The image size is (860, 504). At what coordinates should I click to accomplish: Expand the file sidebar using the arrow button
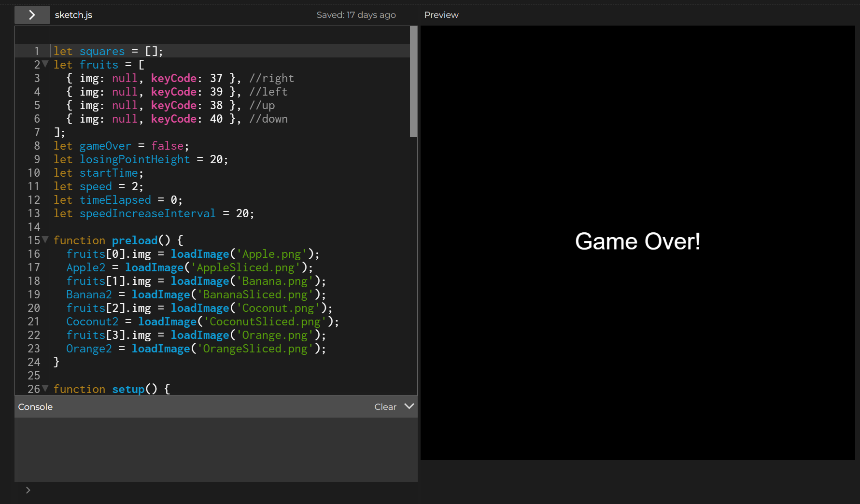tap(32, 15)
